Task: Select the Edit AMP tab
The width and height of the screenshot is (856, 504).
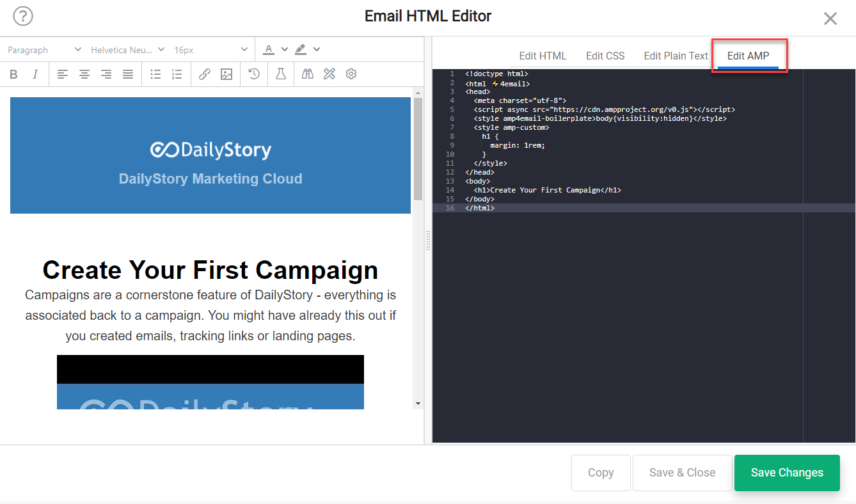Action: [749, 56]
